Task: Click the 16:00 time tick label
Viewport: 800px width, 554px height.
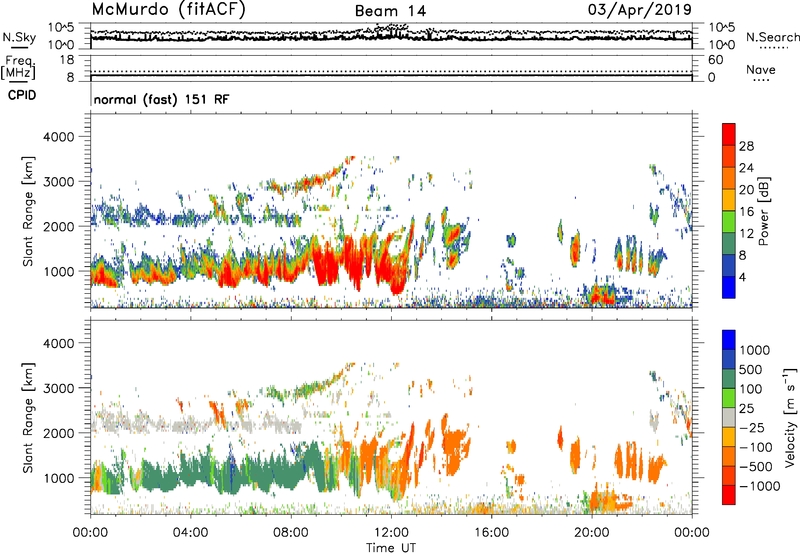Action: point(491,533)
